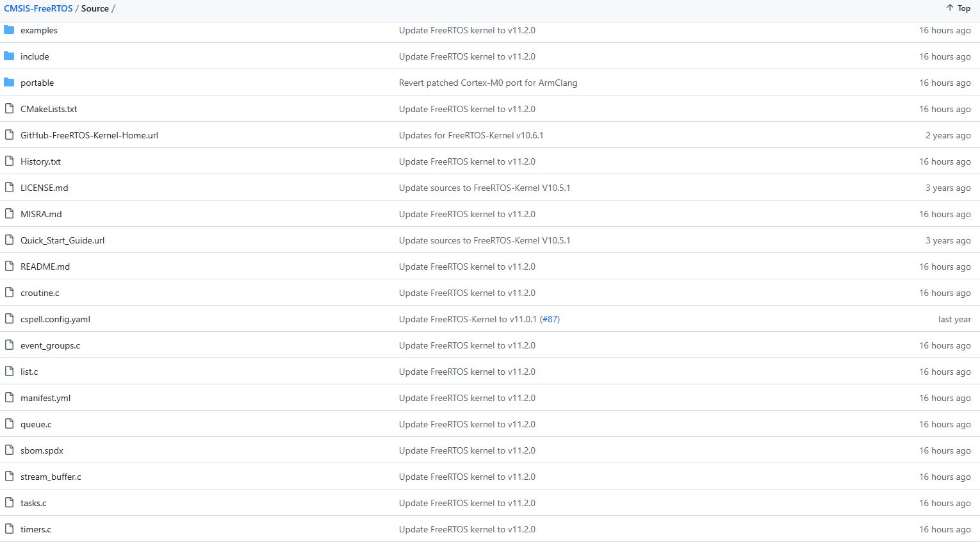Open the README.md file
Screen dimensions: 980x542
point(45,267)
